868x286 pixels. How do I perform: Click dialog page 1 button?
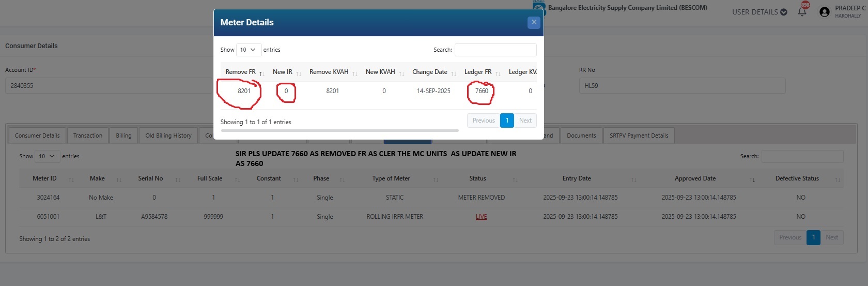pyautogui.click(x=507, y=121)
